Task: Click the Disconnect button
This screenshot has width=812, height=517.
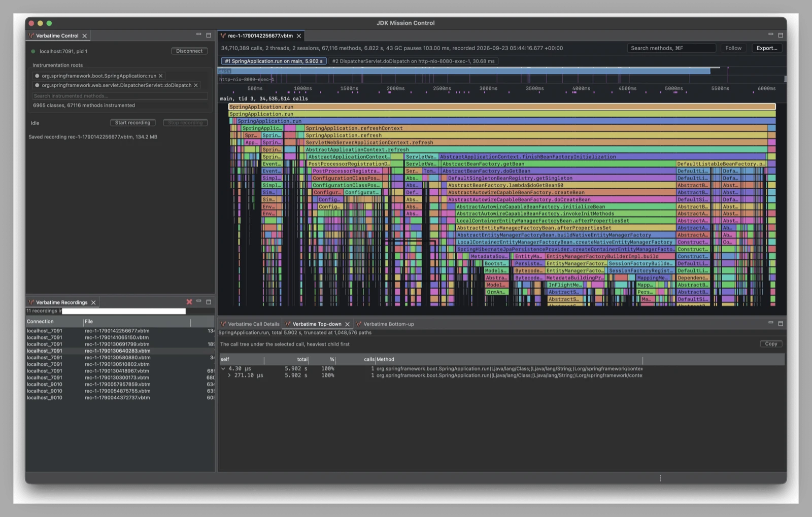Action: point(189,51)
